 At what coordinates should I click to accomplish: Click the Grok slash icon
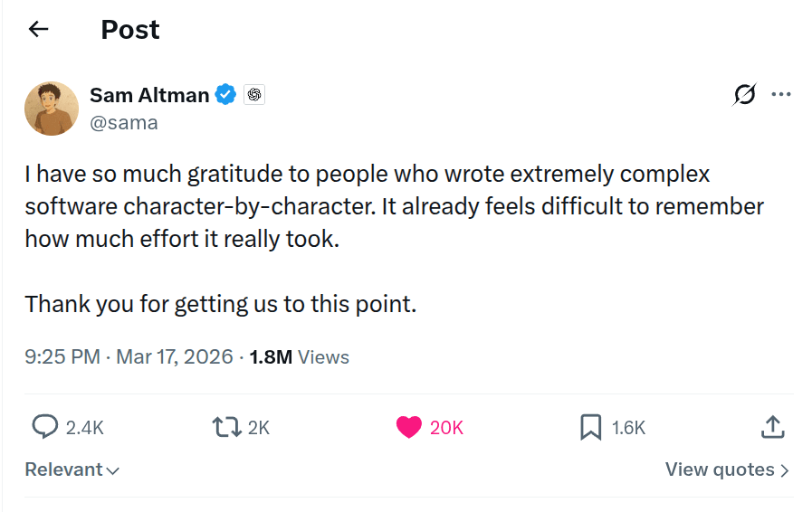click(744, 94)
